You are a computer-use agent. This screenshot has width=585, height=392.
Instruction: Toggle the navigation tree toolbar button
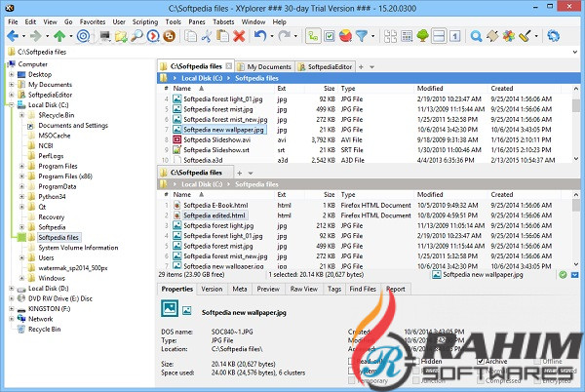point(313,36)
